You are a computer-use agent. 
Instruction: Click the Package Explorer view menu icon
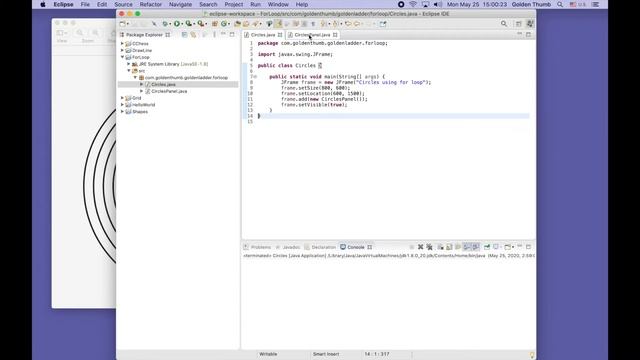click(214, 35)
